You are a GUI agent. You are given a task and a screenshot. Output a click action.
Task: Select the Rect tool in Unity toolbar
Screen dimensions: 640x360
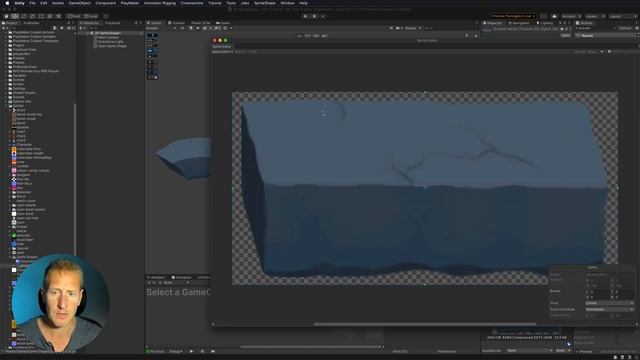tap(41, 16)
